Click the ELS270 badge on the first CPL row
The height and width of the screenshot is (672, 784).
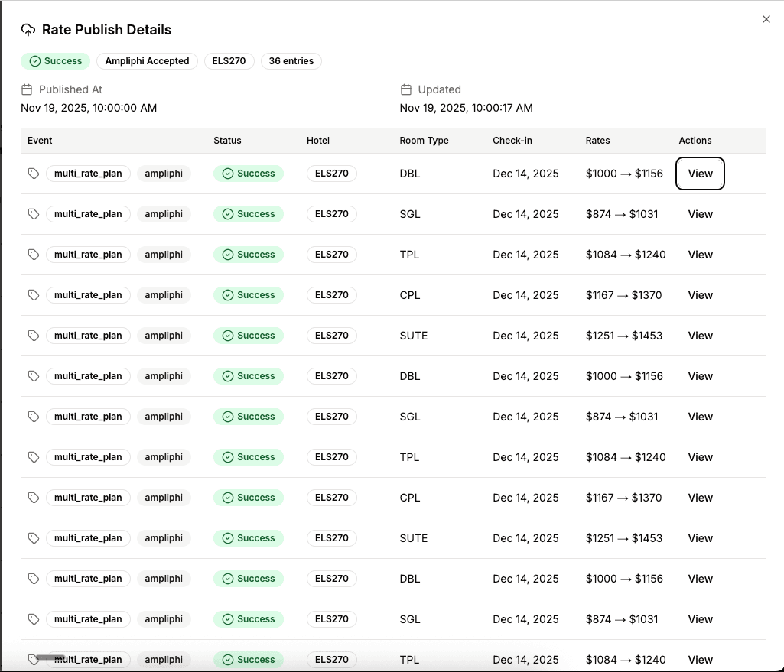[331, 295]
